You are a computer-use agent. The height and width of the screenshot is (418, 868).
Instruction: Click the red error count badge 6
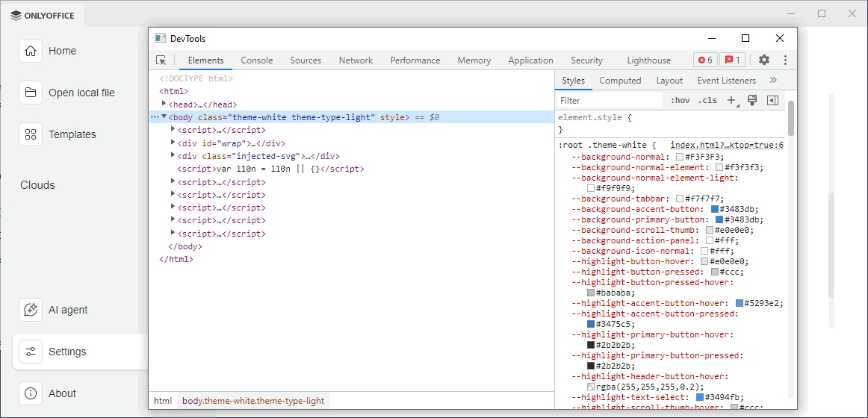point(705,60)
